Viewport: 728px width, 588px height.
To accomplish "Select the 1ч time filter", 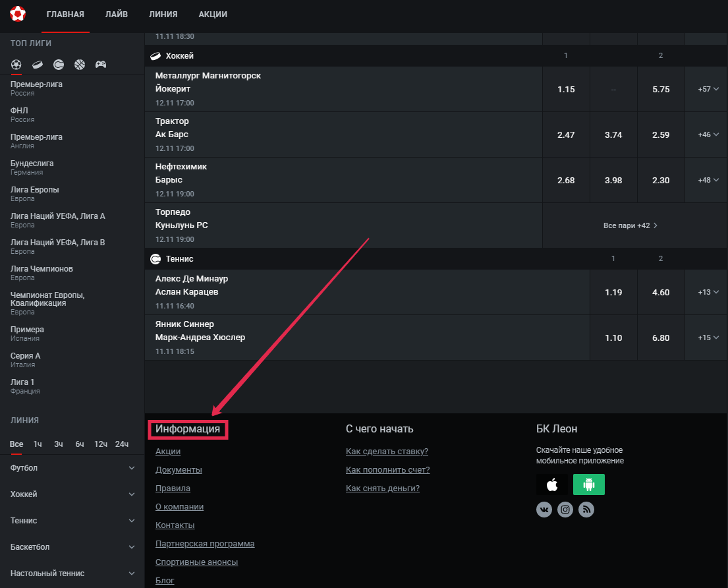I will point(38,444).
